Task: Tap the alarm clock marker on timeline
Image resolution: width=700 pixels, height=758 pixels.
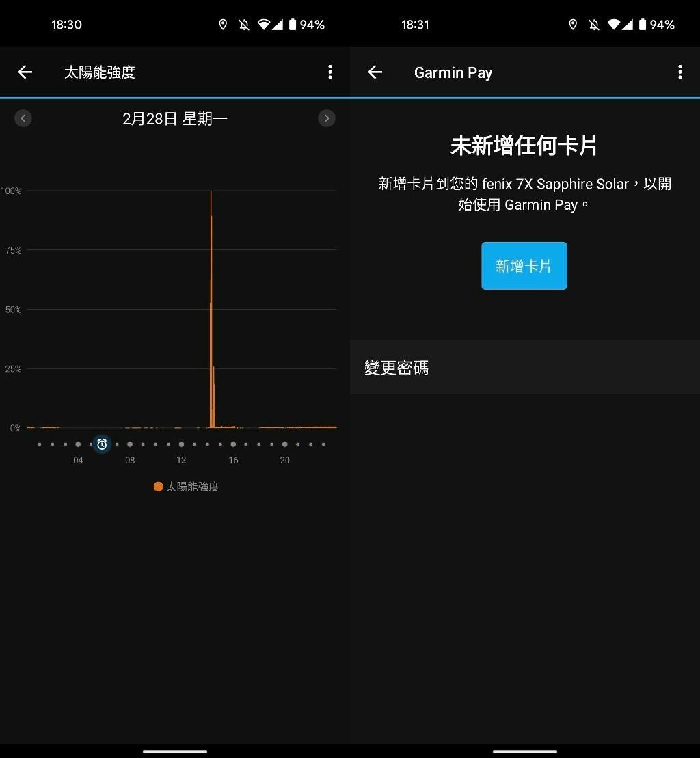Action: coord(102,444)
